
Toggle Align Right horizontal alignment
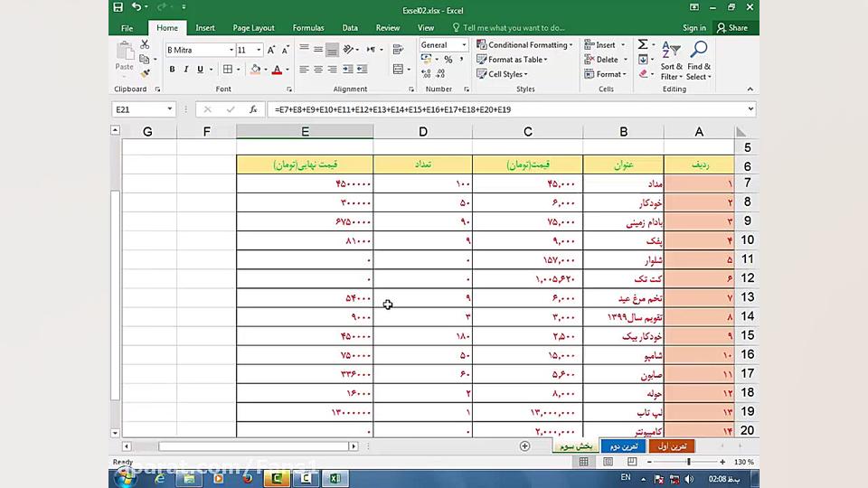point(332,70)
